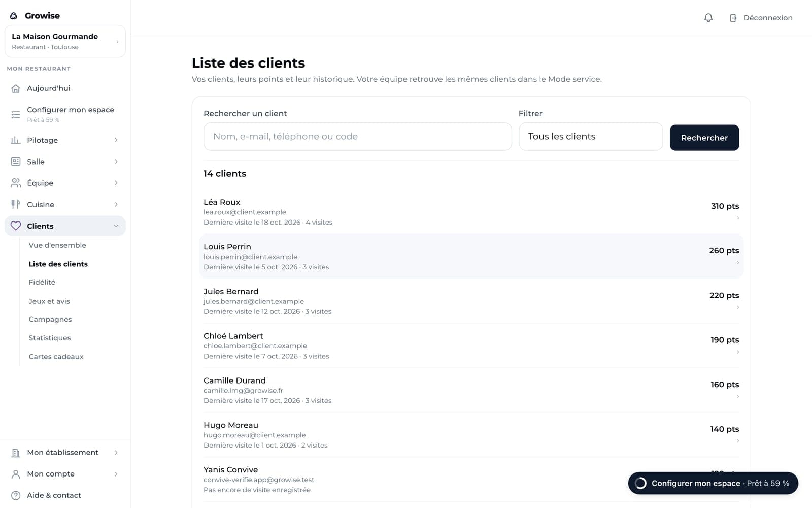The height and width of the screenshot is (508, 812).
Task: Collapse the Clients section chevron
Action: point(116,226)
